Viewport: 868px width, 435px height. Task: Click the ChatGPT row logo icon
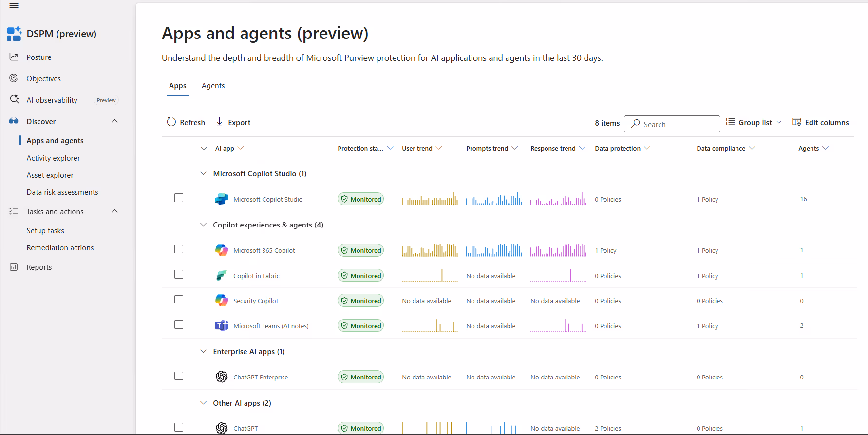222,428
